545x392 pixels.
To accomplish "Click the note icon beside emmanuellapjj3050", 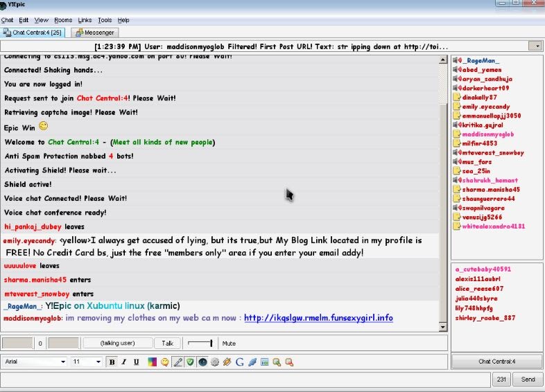I will click(457, 116).
